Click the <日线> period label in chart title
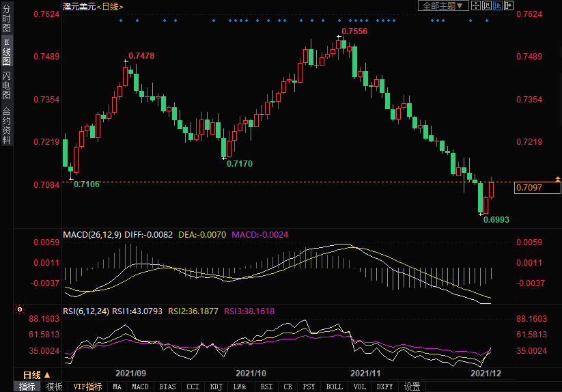This screenshot has height=392, width=562. pyautogui.click(x=110, y=6)
